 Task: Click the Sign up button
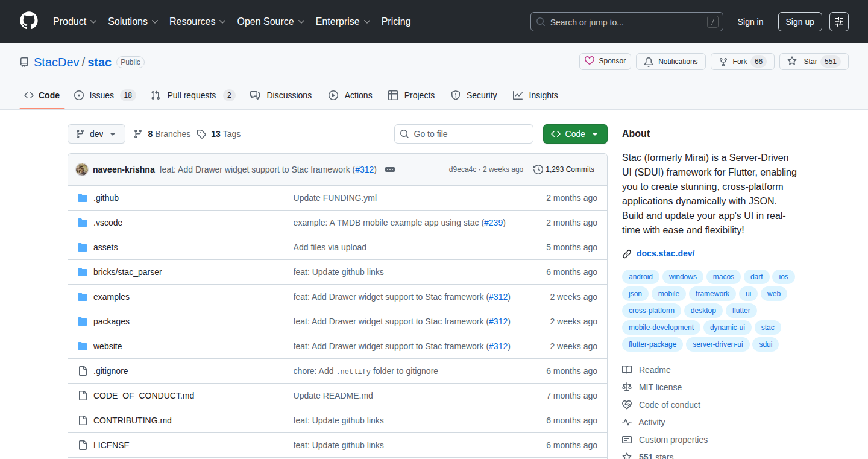(x=800, y=22)
